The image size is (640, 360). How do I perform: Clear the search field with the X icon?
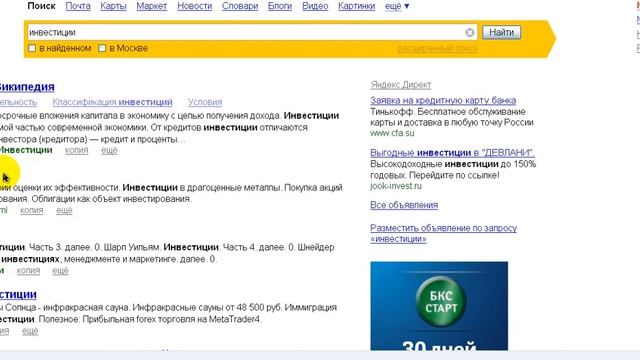click(470, 32)
